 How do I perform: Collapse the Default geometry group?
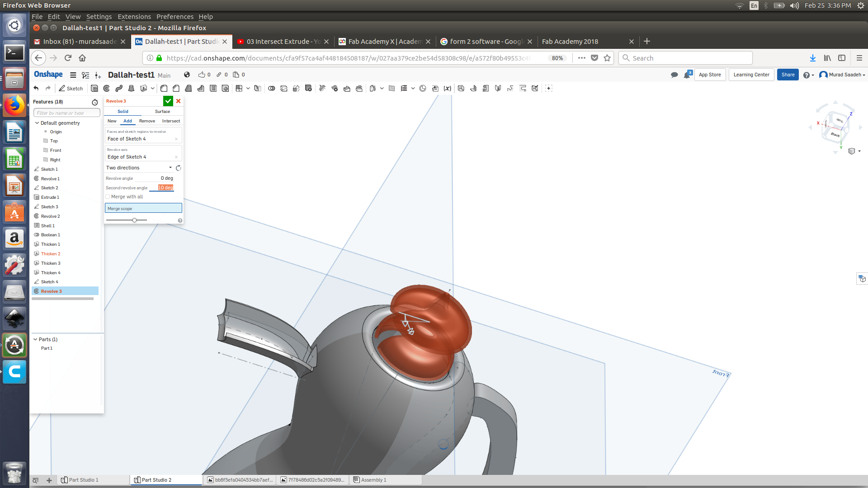pyautogui.click(x=37, y=123)
